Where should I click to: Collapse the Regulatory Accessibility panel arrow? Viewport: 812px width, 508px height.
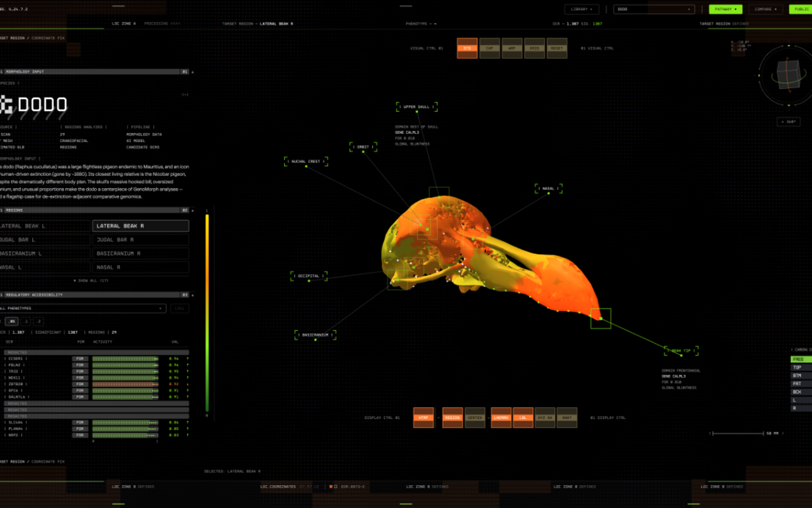point(192,295)
